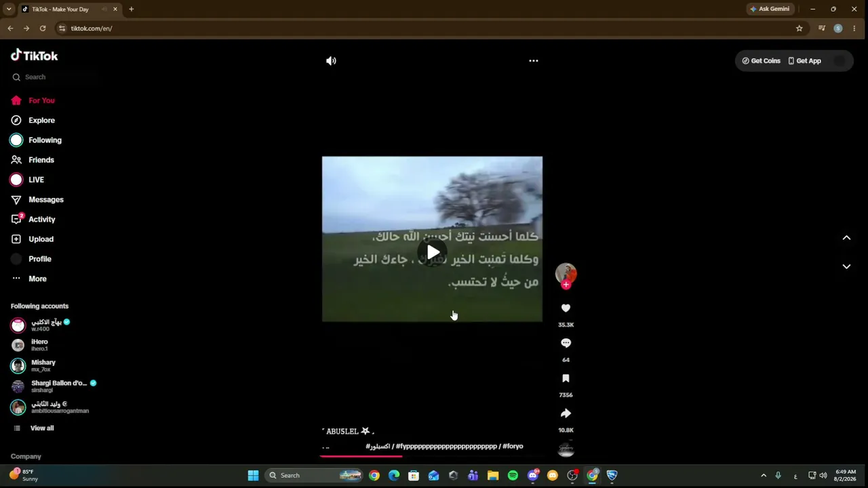Expand the Company footer section

26,457
